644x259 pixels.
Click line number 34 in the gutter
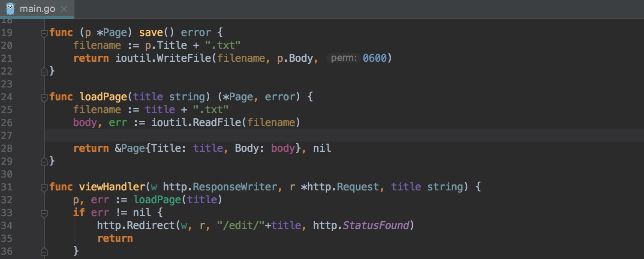pyautogui.click(x=6, y=225)
